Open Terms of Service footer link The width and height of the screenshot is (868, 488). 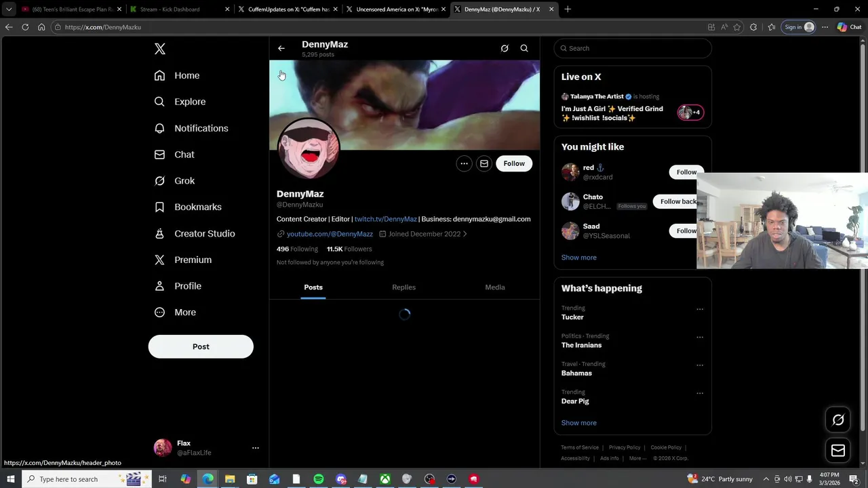(580, 447)
